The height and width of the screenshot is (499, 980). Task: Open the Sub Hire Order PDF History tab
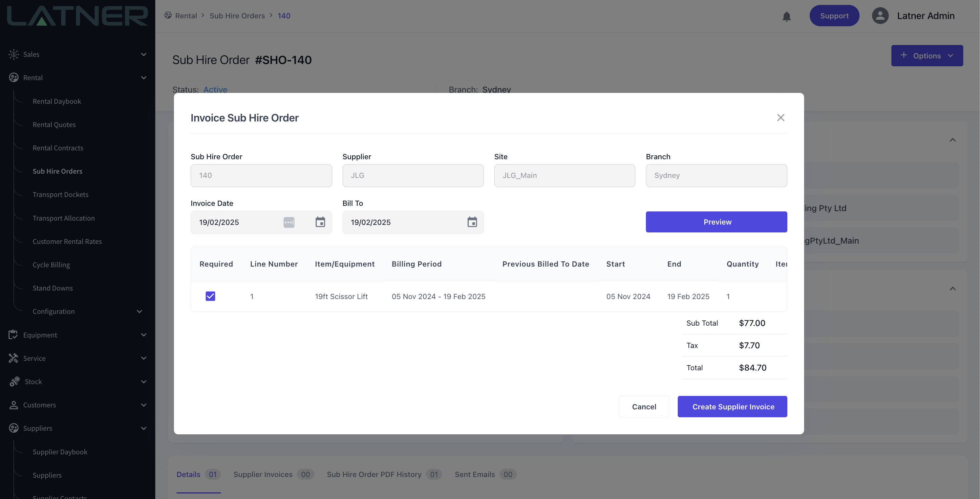pos(374,474)
